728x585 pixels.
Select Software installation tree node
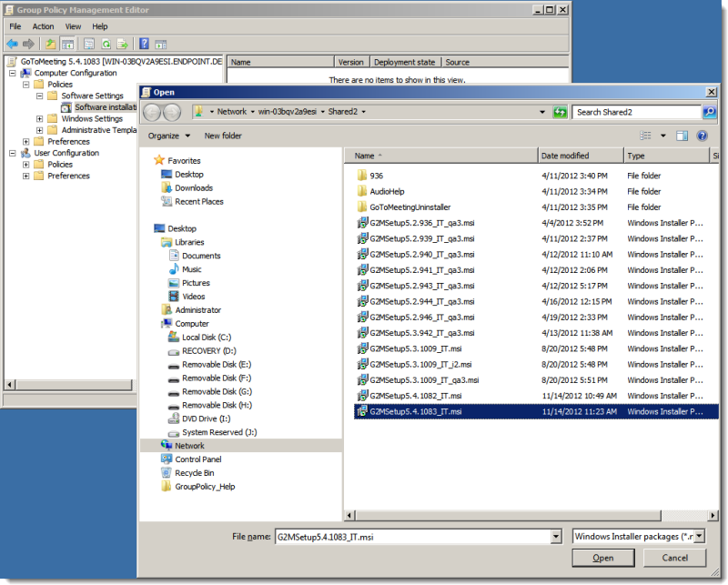point(99,107)
